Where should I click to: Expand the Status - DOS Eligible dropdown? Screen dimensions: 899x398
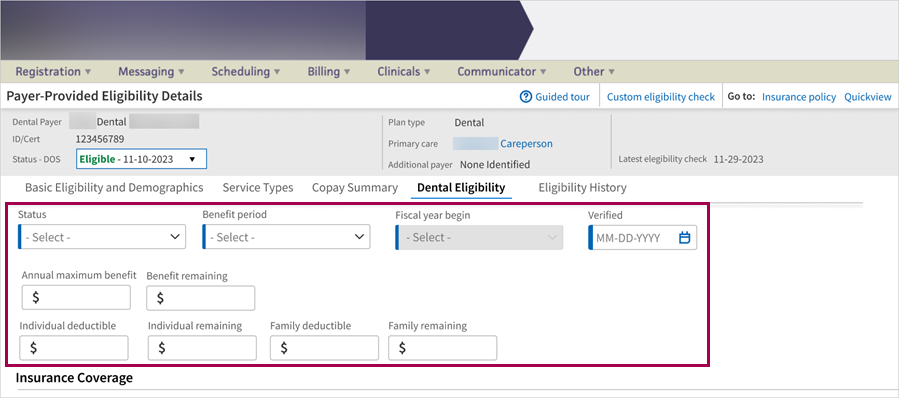[x=141, y=159]
